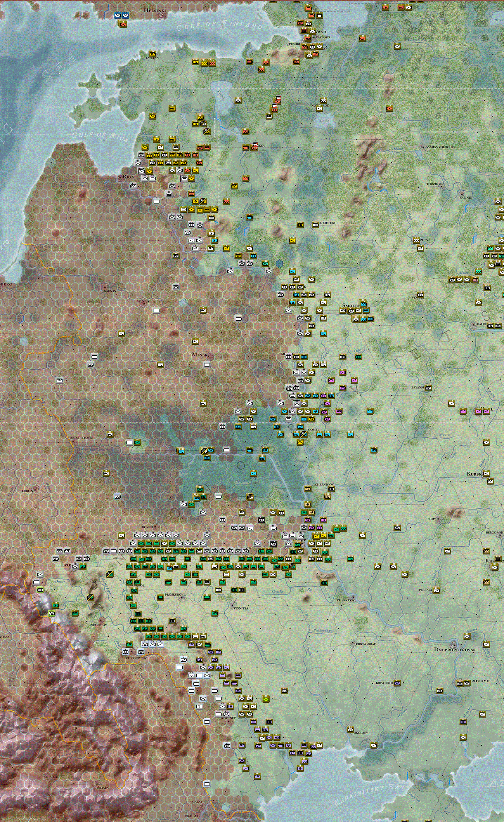Select the yellow mountain unit counter under Gomel
This screenshot has width=504, height=822.
pyautogui.click(x=300, y=442)
